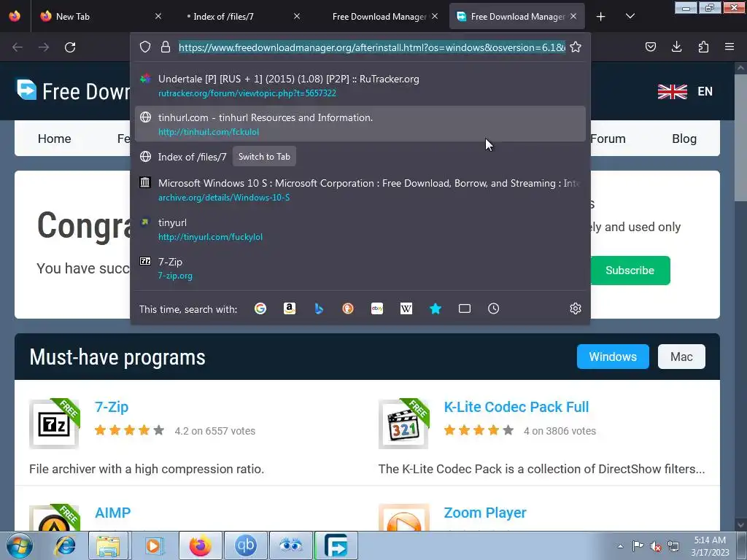This screenshot has width=747, height=560.
Task: Click K-Lite Codec Pack thumbnail
Action: 404,424
